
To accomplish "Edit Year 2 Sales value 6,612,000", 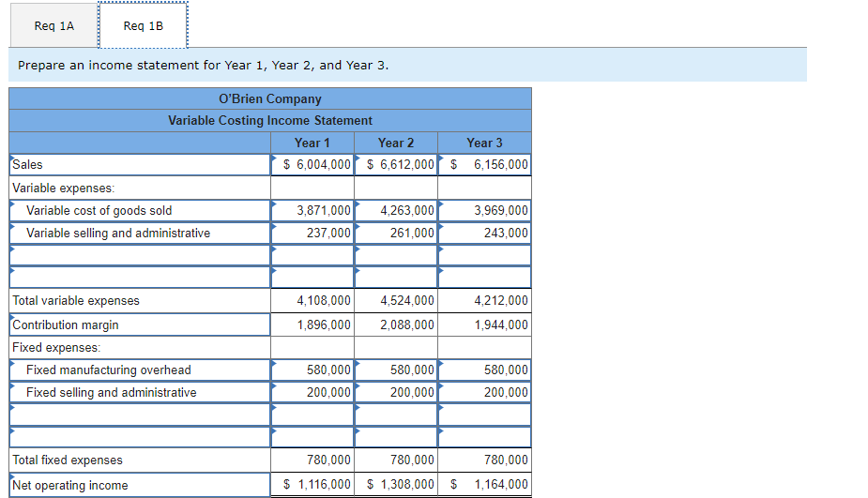I will pos(396,165).
